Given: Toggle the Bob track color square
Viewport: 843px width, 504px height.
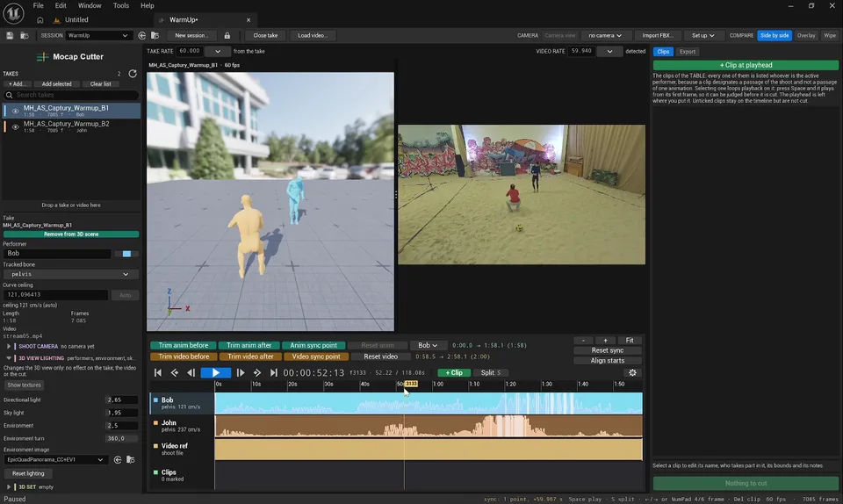Looking at the screenshot, I should click(156, 400).
